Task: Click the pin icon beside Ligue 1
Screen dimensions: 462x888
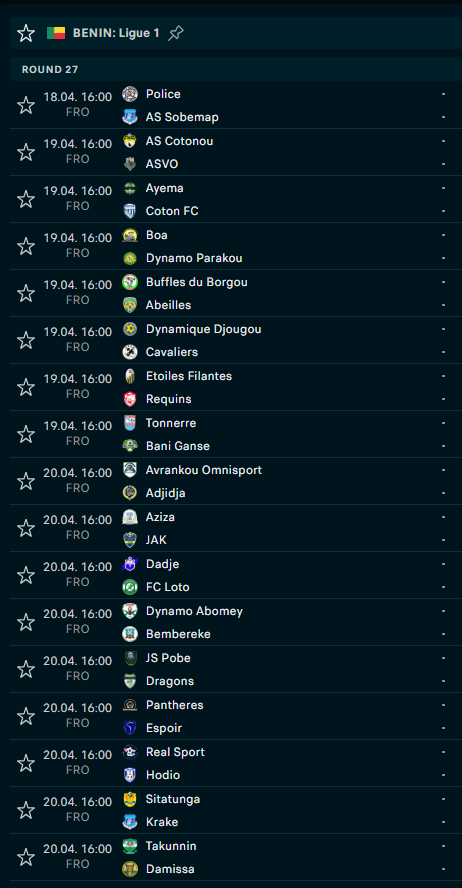Action: pyautogui.click(x=176, y=33)
